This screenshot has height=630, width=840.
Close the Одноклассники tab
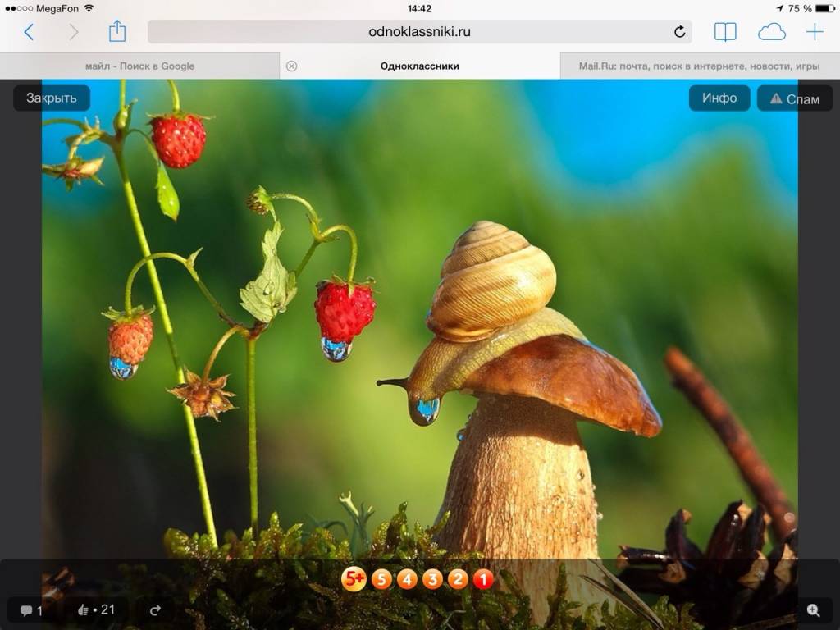click(291, 66)
